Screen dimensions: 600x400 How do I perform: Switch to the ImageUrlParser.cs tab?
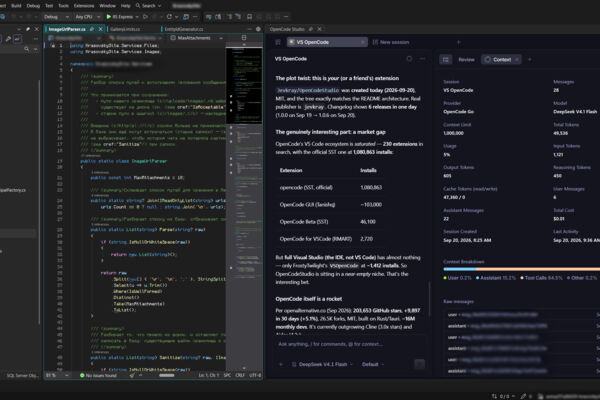point(67,29)
